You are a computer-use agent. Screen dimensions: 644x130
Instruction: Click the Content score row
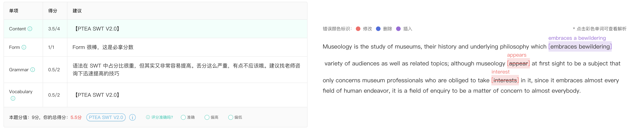coord(155,29)
